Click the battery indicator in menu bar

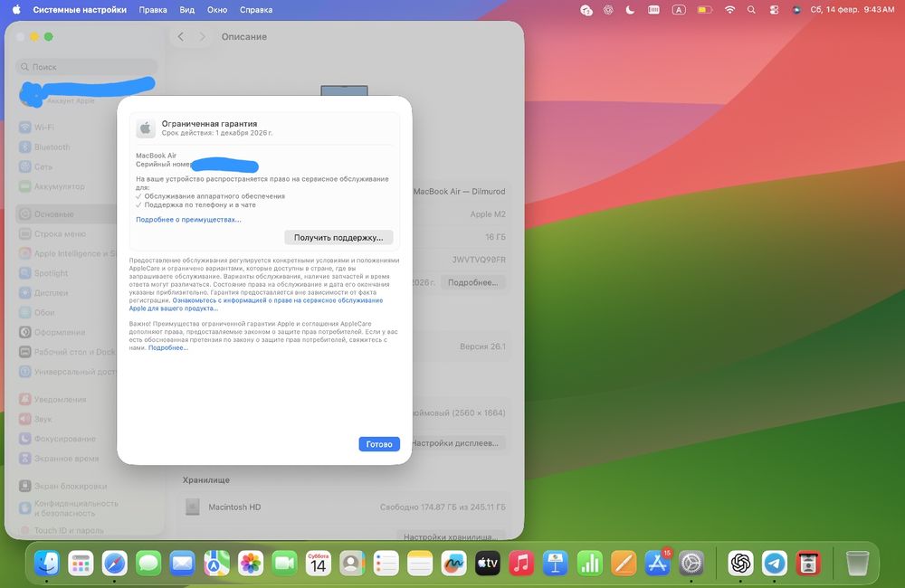coord(704,10)
